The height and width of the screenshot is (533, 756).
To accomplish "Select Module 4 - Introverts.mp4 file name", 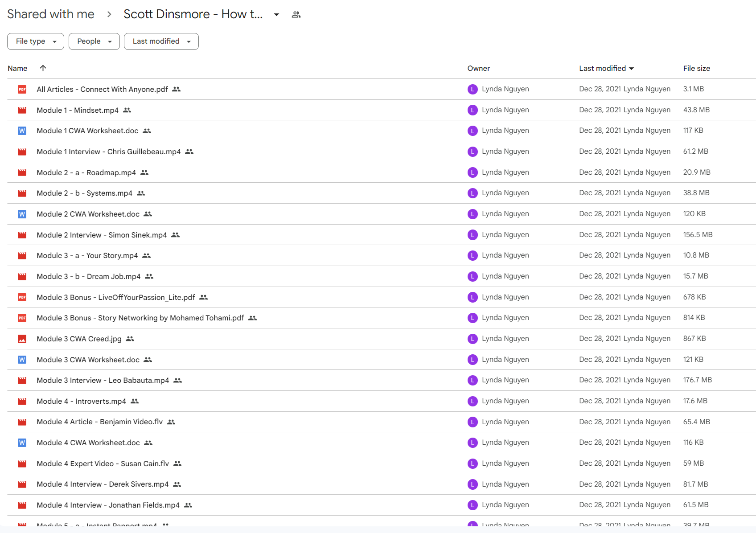I will click(81, 401).
